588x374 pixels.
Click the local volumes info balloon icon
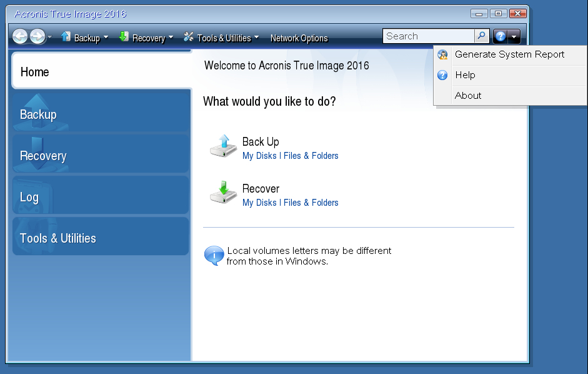[213, 256]
